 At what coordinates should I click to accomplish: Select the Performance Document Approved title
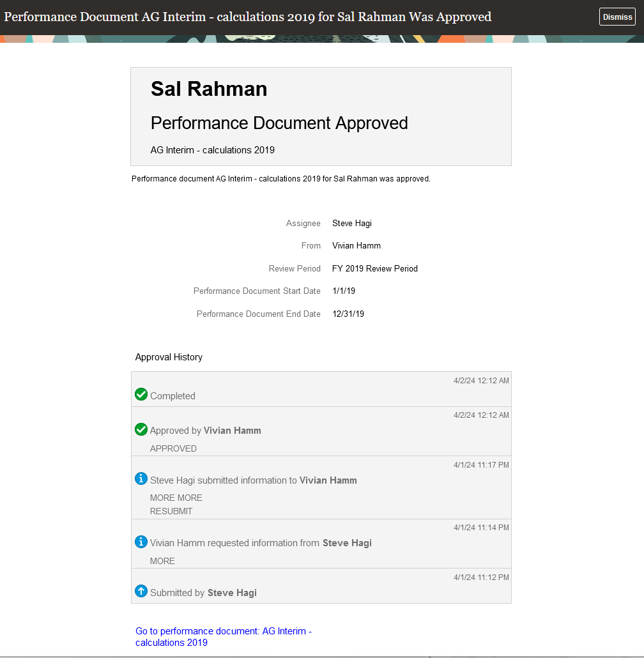(x=279, y=123)
